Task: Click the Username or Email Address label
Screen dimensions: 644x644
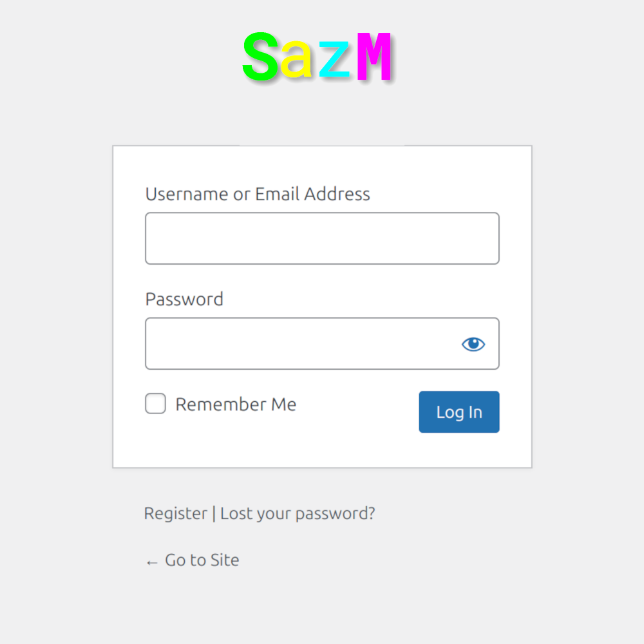Action: click(x=258, y=194)
